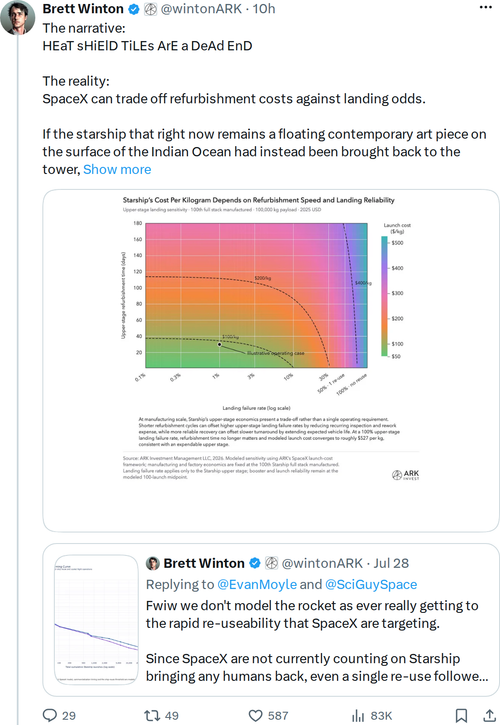Click the verified badge in quoted post
Image resolution: width=500 pixels, height=725 pixels.
click(x=255, y=563)
